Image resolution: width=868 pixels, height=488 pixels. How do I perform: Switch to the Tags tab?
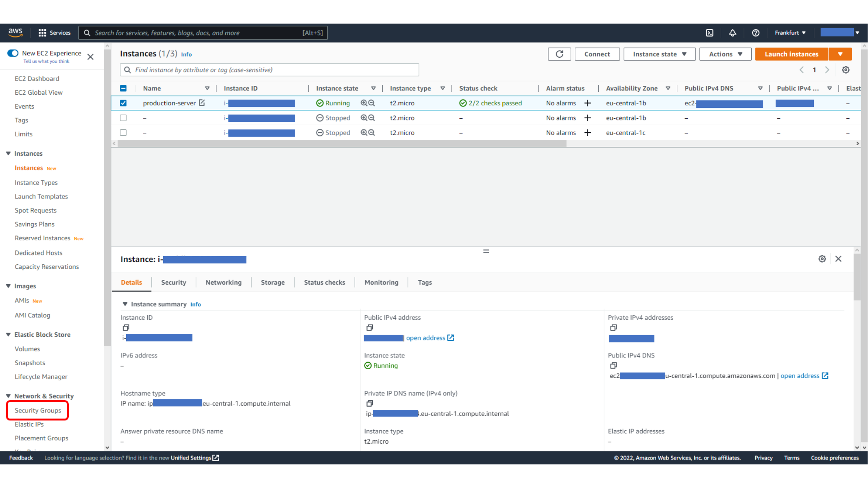(425, 283)
